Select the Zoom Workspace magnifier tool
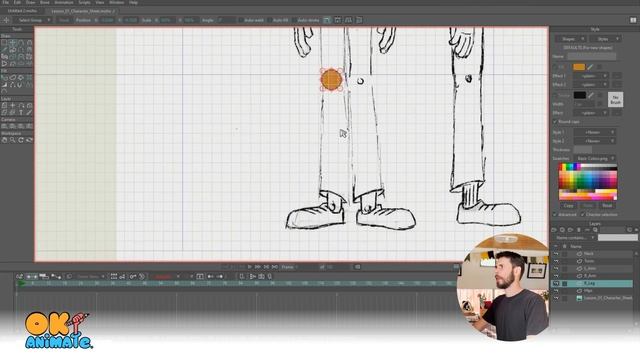The image size is (640, 360). coord(12,140)
